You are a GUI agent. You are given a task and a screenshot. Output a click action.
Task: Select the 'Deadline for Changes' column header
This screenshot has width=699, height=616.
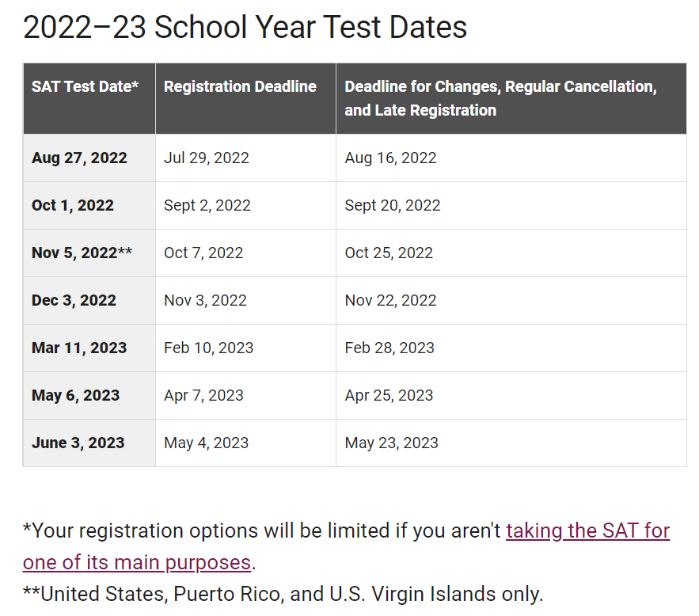[511, 98]
